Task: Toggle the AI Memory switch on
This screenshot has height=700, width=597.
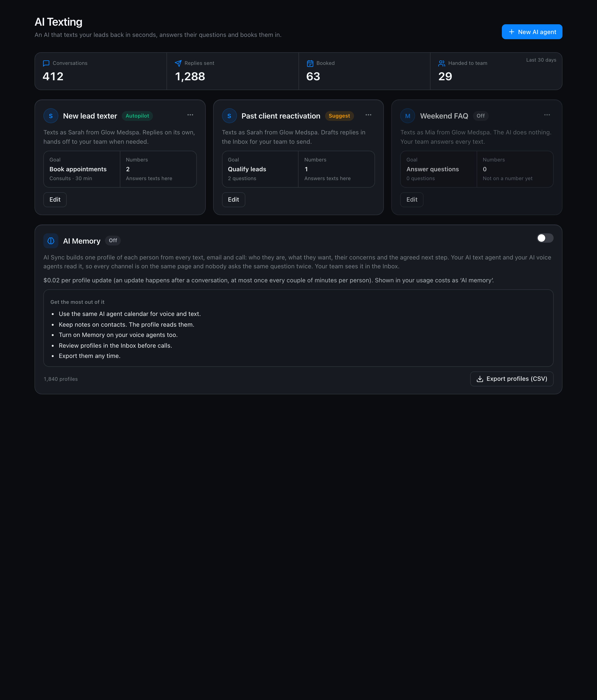Action: point(545,238)
